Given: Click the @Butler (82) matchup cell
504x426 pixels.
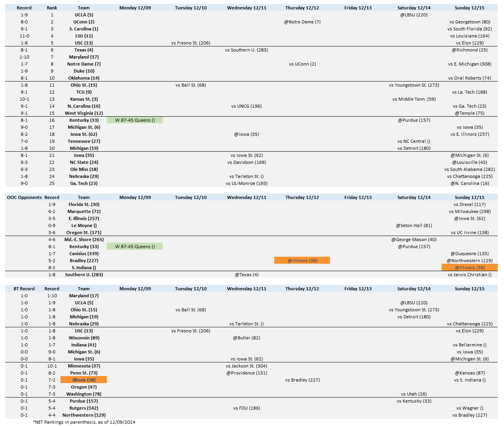Looking at the screenshot, I should coord(247,338).
